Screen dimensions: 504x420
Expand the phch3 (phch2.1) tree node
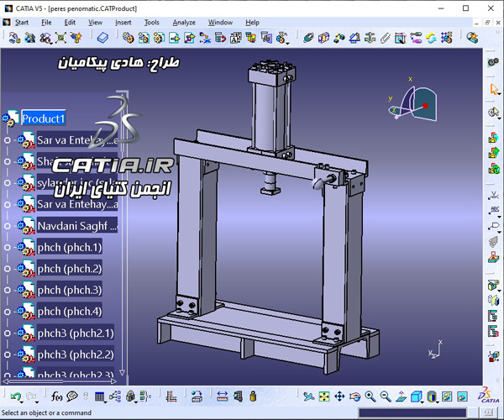point(7,333)
